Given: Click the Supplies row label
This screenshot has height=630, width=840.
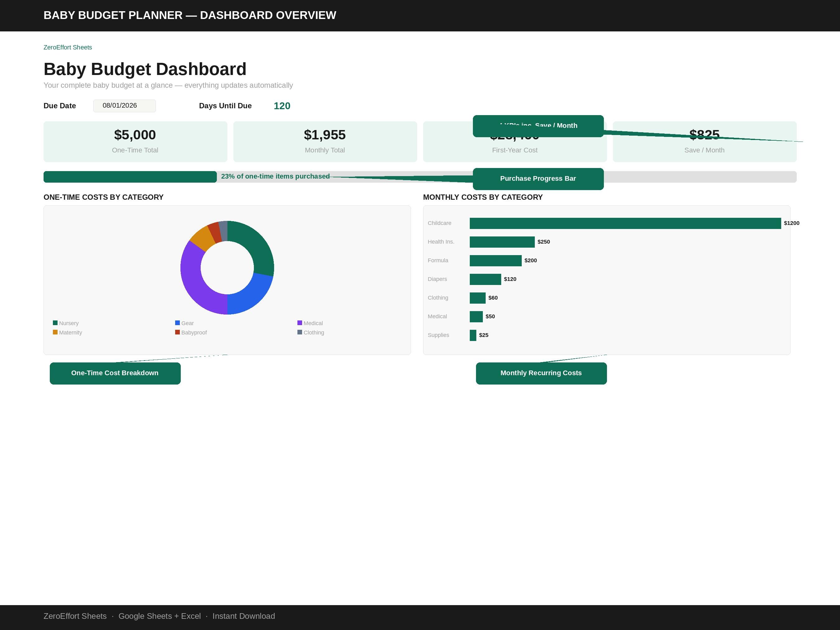Looking at the screenshot, I should [438, 335].
